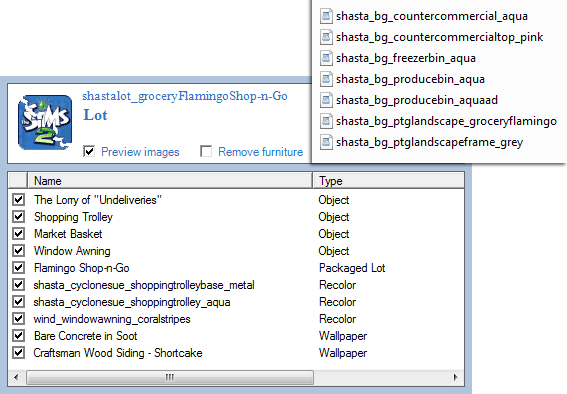Screen dimensions: 567x394
Task: Select the Flamingo Shop-n-Go row name
Action: (81, 268)
